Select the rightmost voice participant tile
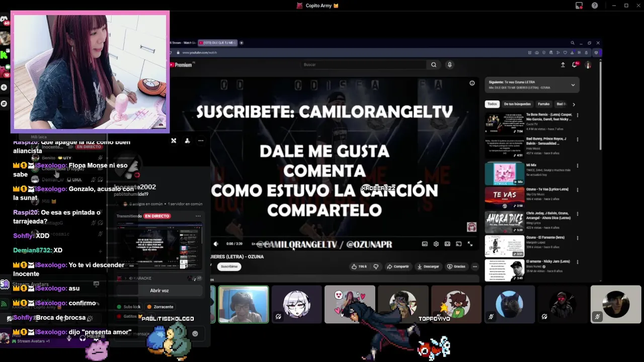Image resolution: width=644 pixels, height=362 pixels. point(616,304)
